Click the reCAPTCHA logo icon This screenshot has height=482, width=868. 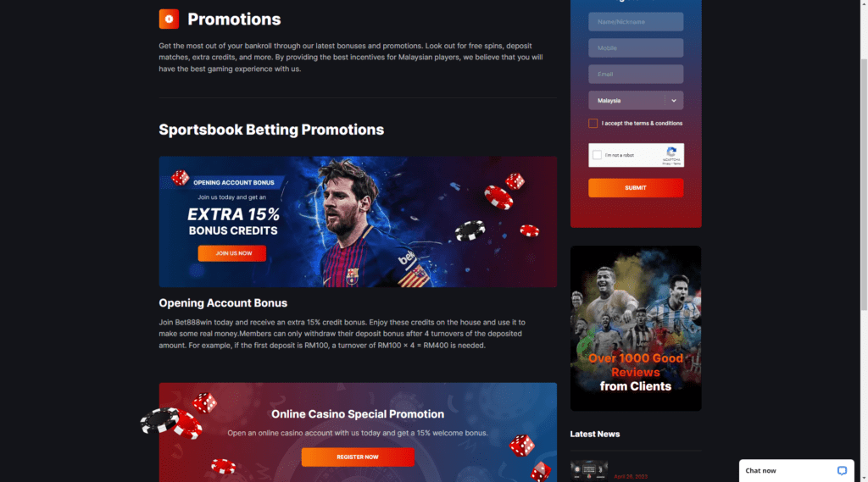[x=671, y=152]
